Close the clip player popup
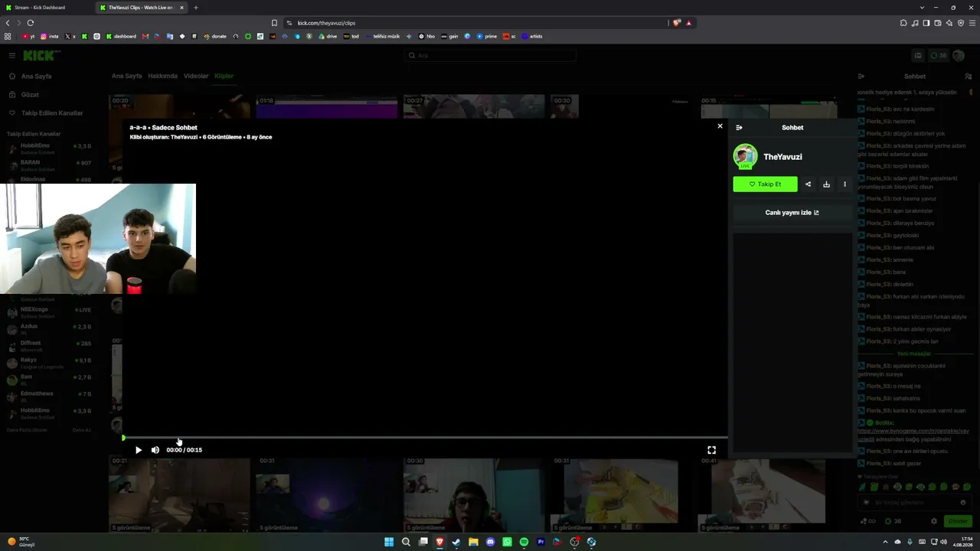The image size is (980, 551). pyautogui.click(x=720, y=126)
